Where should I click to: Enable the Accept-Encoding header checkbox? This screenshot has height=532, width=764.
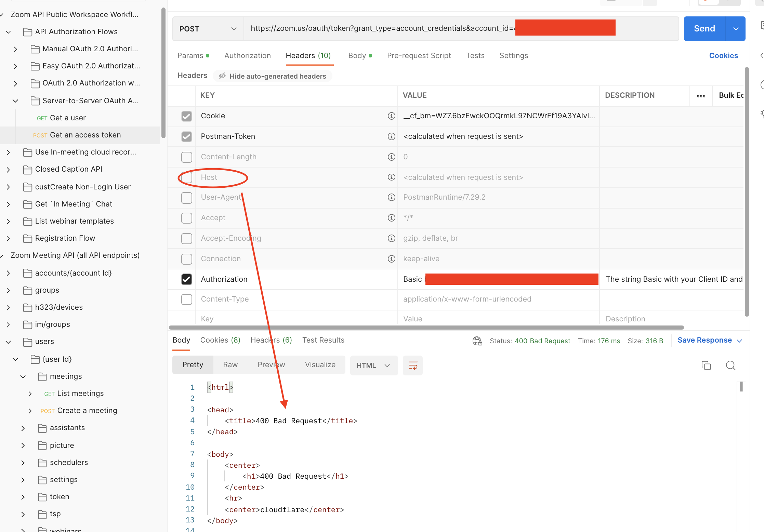pyautogui.click(x=186, y=239)
